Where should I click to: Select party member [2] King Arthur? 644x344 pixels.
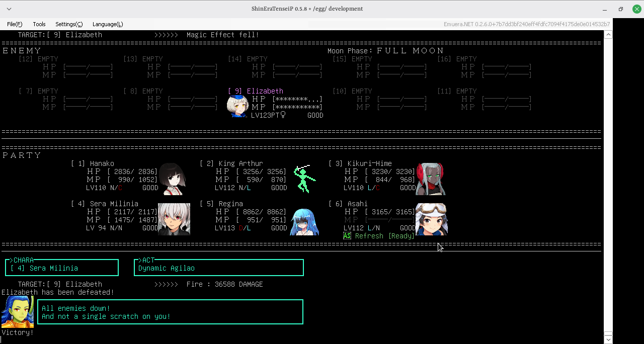click(x=231, y=163)
